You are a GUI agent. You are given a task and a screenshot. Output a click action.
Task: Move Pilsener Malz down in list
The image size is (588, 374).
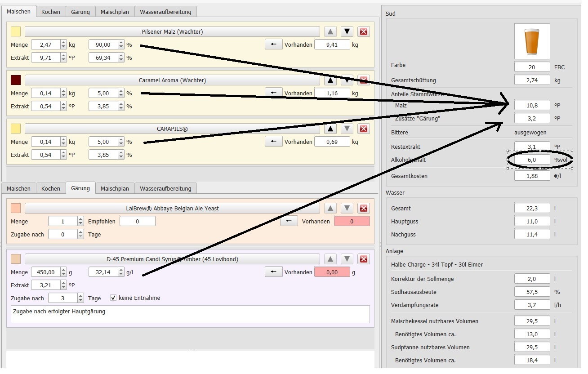347,31
